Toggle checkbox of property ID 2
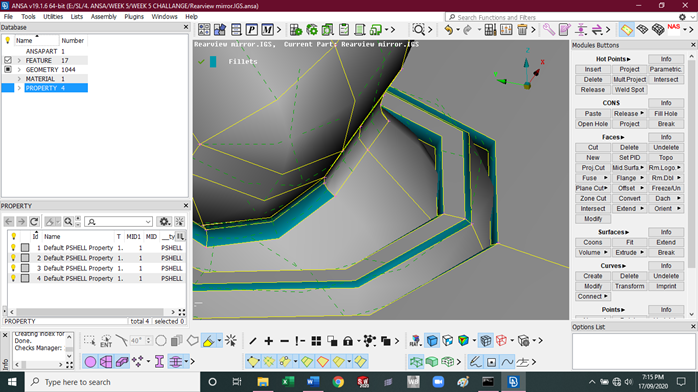The image size is (698, 392). (25, 258)
